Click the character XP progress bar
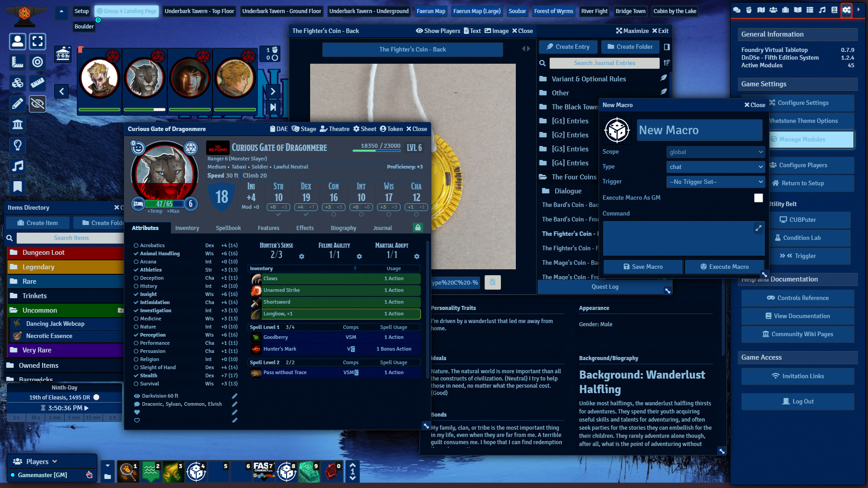 click(x=376, y=151)
